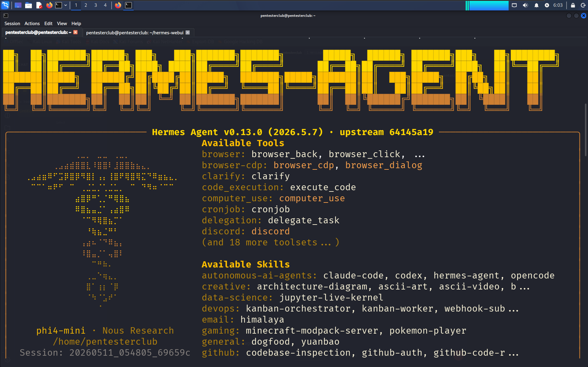The height and width of the screenshot is (367, 588).
Task: Click 'opencode' skill name
Action: [533, 275]
